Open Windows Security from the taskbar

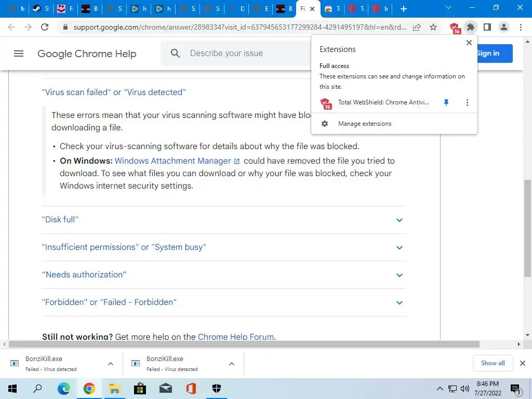pyautogui.click(x=217, y=389)
